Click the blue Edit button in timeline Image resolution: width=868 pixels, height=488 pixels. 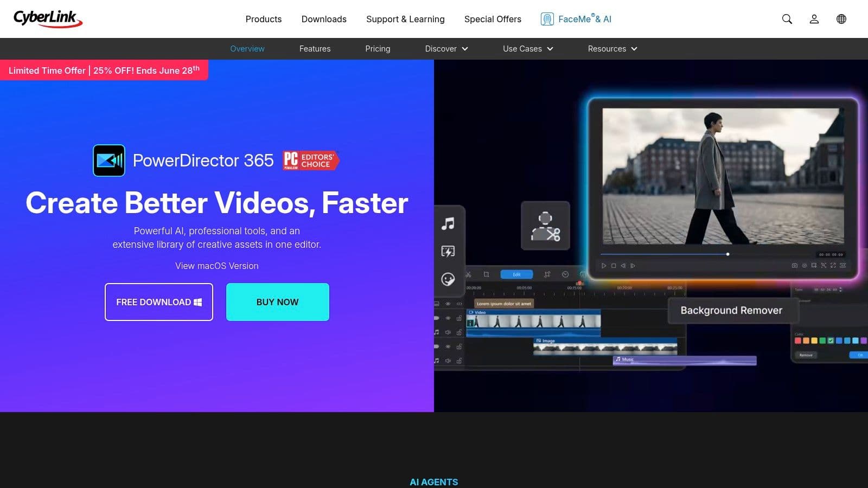pos(516,274)
